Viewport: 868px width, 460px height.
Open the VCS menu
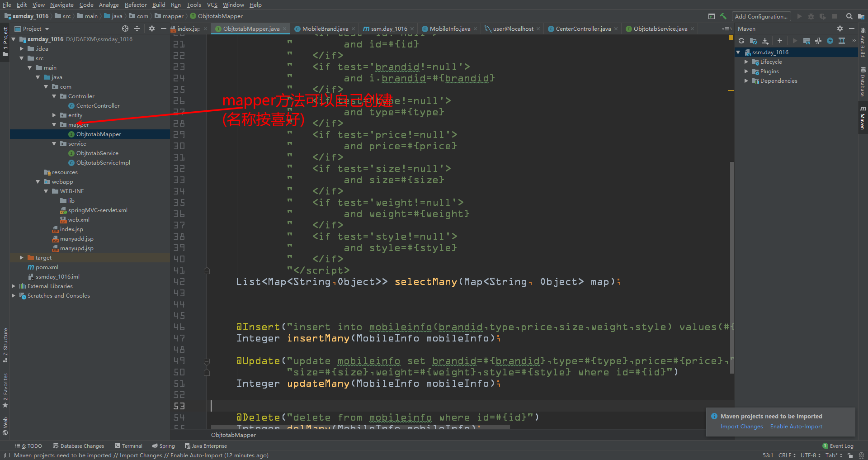click(x=212, y=5)
